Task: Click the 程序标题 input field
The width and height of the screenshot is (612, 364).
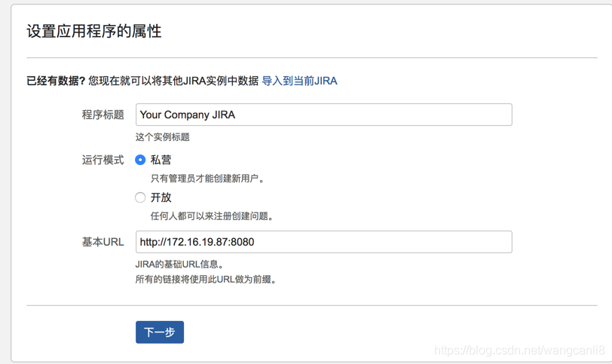Action: point(323,115)
